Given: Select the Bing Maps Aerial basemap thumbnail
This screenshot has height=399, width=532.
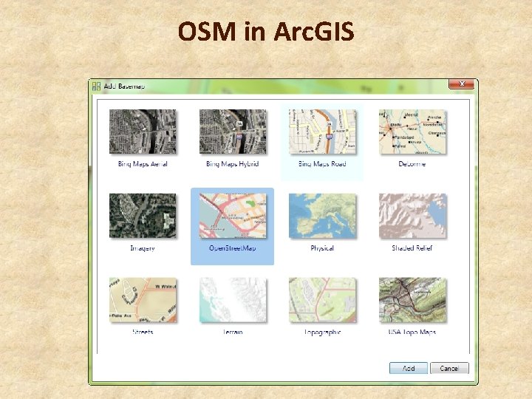Looking at the screenshot, I should tap(143, 132).
